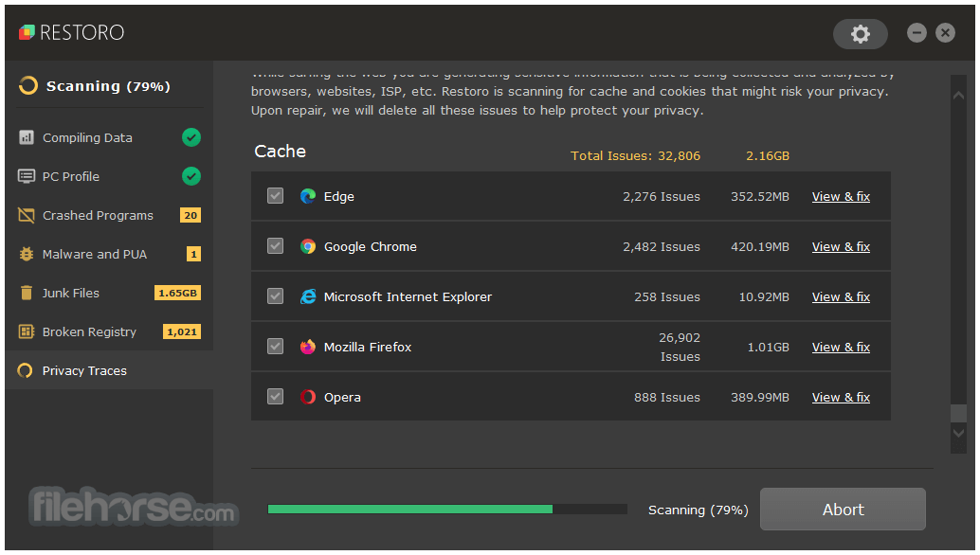Open the Compiling Data section
This screenshot has width=980, height=555.
[109, 137]
